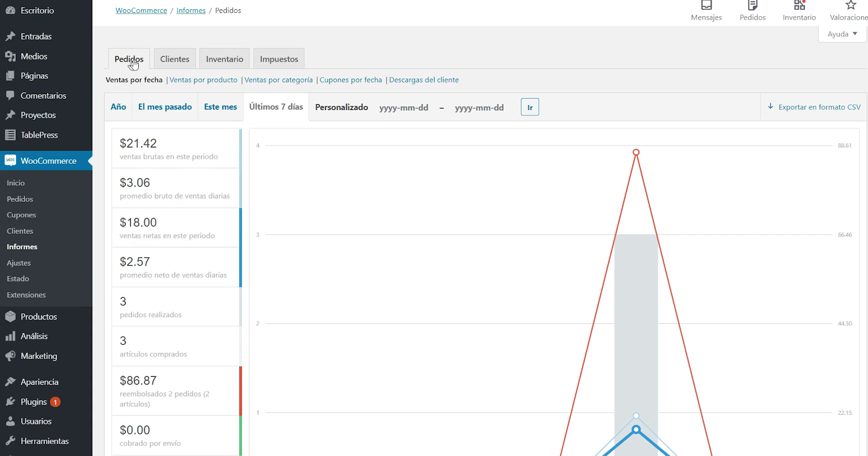Screen dimensions: 868x456
Task: Switch to the Inventario reports tab
Action: 225,59
